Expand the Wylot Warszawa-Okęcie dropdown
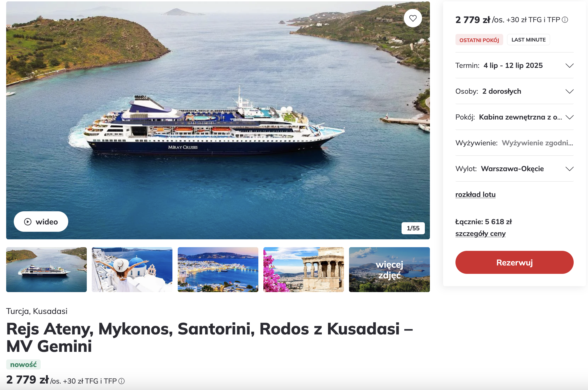The width and height of the screenshot is (588, 390). pyautogui.click(x=514, y=169)
